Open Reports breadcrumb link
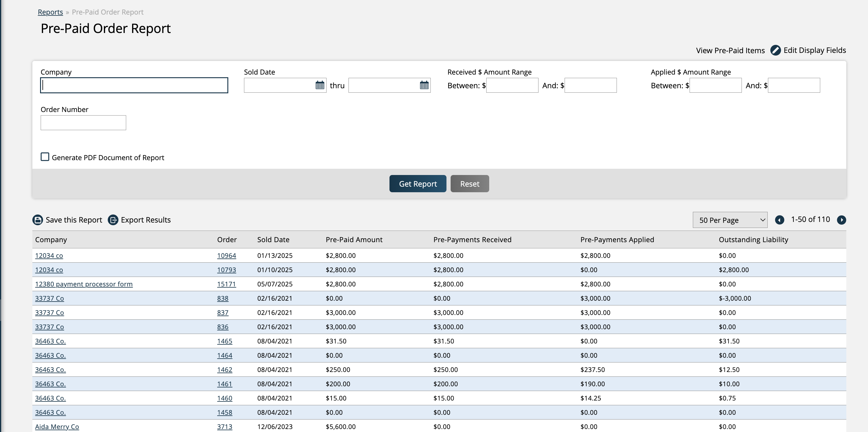 (50, 12)
